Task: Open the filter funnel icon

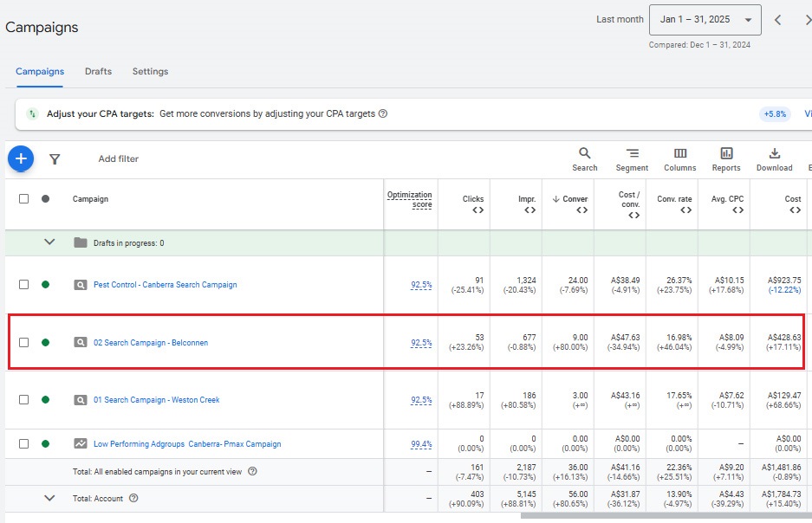Action: click(x=55, y=159)
